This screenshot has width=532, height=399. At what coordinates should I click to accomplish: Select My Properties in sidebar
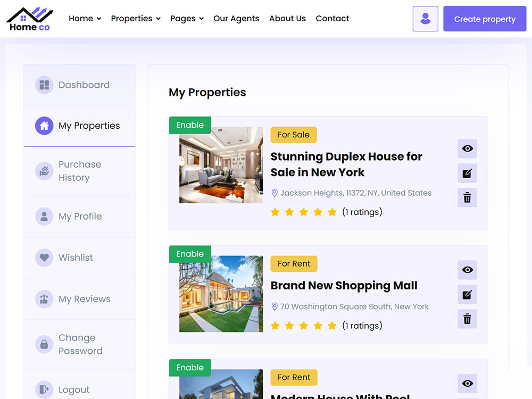(x=79, y=126)
